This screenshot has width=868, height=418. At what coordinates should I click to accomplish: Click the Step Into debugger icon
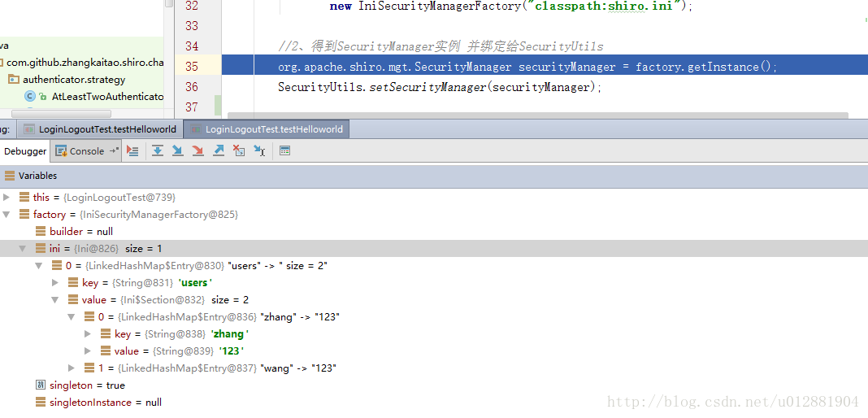(178, 150)
